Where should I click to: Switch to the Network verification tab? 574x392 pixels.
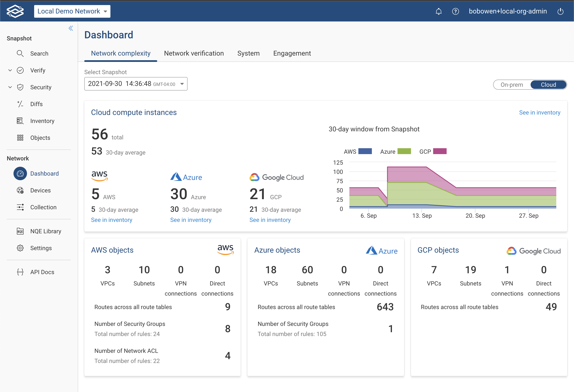[194, 53]
